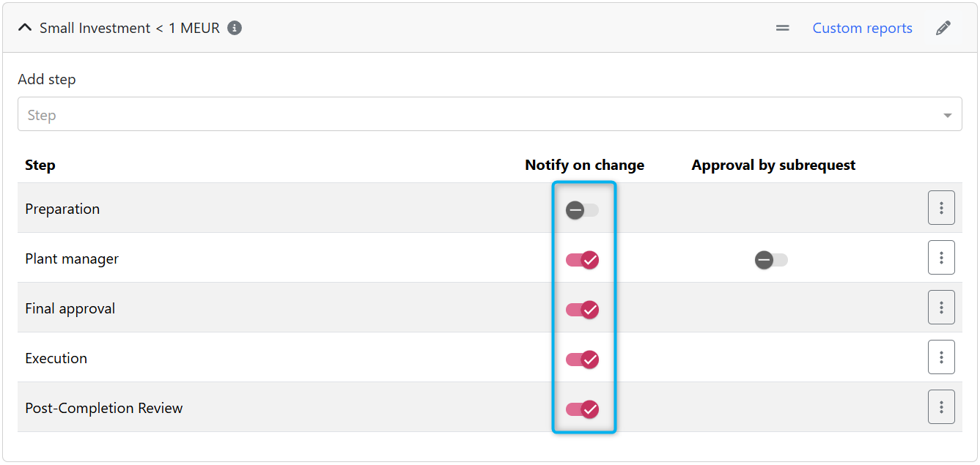Open the three-dot menu for Preparation step
Screen dimensions: 980x465
click(x=941, y=209)
